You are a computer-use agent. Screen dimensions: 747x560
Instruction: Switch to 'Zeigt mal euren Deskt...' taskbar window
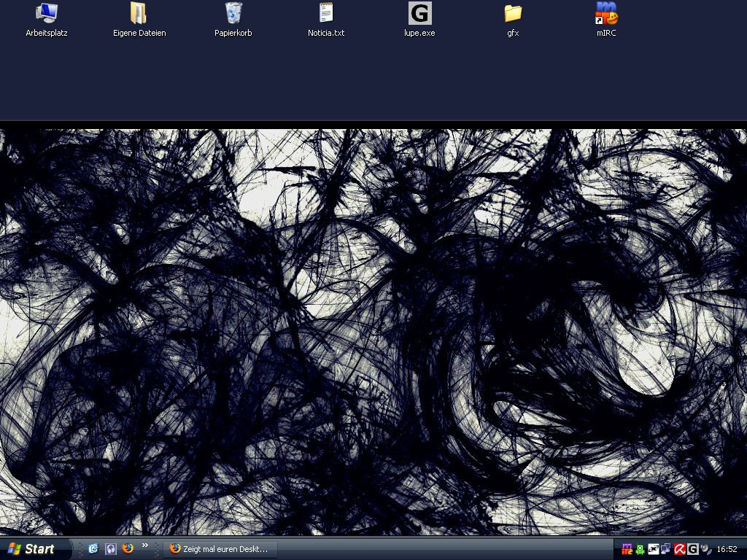(x=220, y=549)
